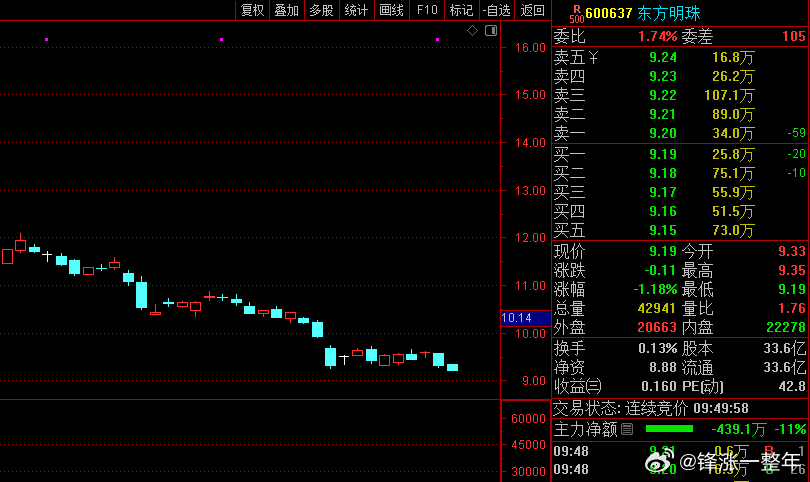Click the 换手 value 0.13%
The width and height of the screenshot is (810, 482).
pos(657,349)
